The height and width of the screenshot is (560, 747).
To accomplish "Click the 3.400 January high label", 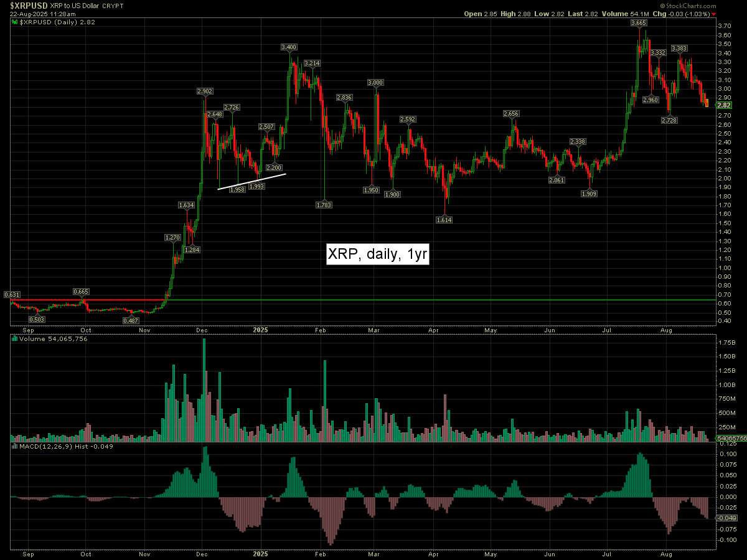I will 289,47.
